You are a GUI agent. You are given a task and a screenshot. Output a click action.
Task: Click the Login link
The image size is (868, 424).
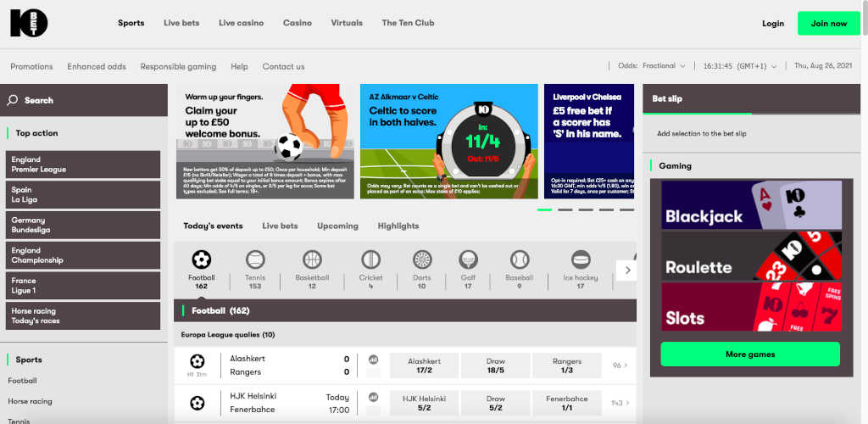click(x=773, y=23)
